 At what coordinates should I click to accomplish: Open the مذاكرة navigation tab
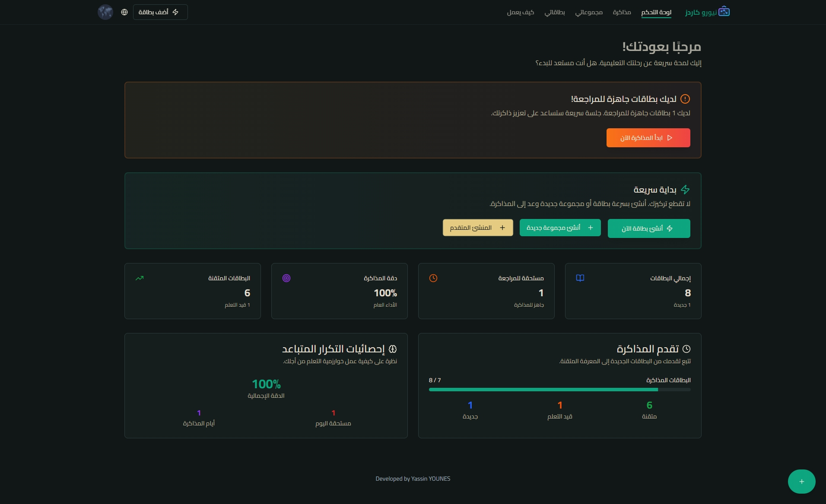tap(622, 12)
